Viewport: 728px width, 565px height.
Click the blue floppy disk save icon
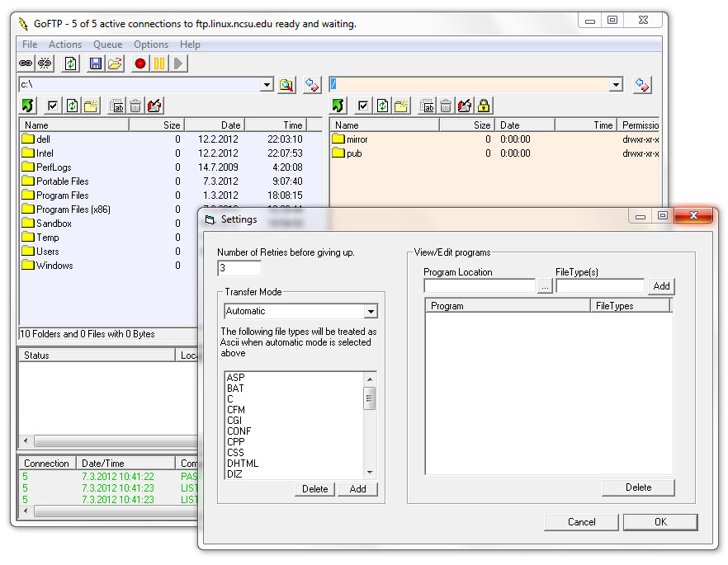click(x=95, y=63)
